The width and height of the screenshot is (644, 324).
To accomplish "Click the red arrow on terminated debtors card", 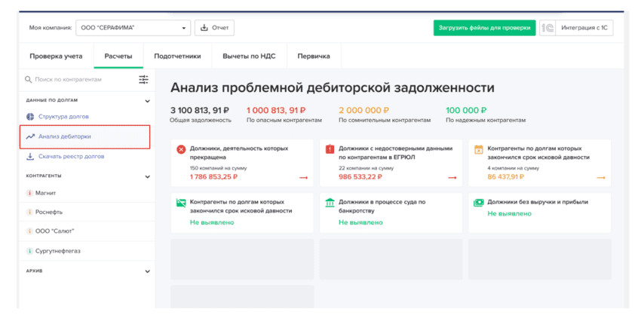I will click(303, 178).
